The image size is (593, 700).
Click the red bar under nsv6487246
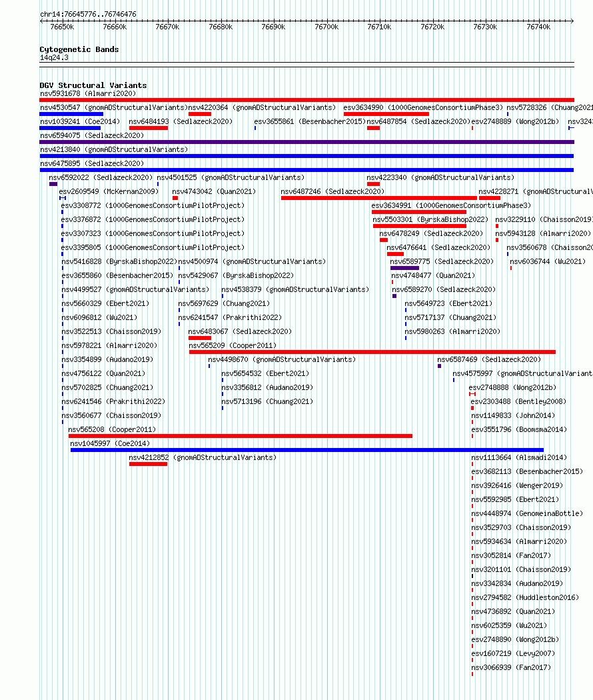pyautogui.click(x=379, y=198)
